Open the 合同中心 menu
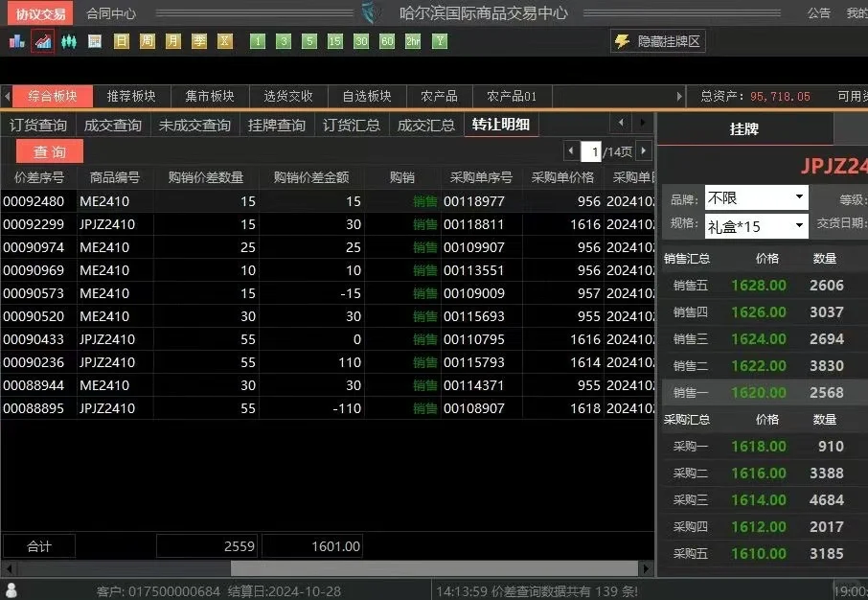This screenshot has height=600, width=868. [110, 12]
